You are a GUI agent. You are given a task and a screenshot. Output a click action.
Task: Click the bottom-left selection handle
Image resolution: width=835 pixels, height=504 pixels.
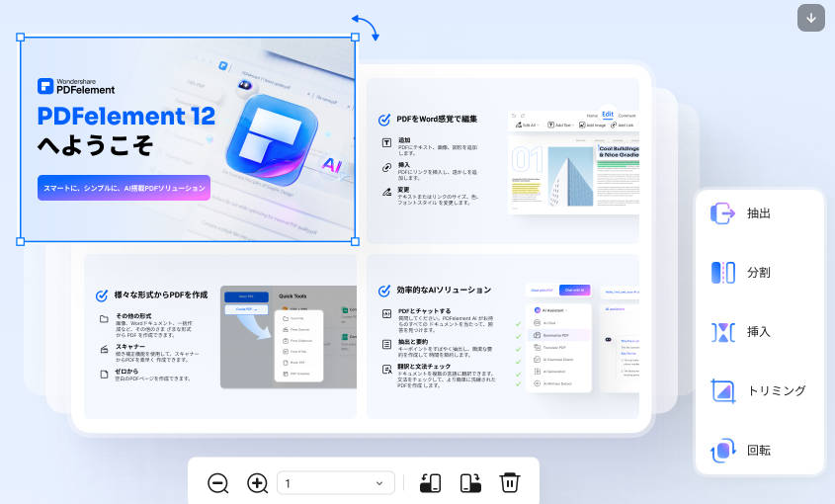point(20,241)
